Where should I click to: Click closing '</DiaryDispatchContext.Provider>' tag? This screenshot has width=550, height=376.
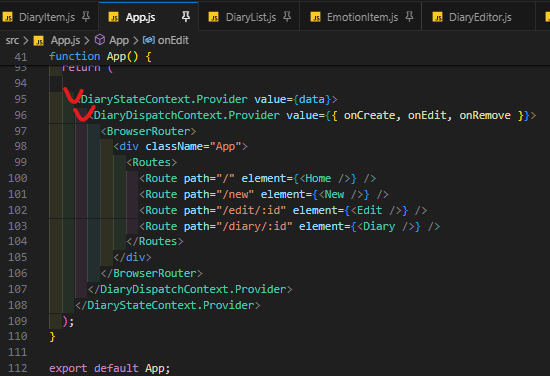point(190,289)
